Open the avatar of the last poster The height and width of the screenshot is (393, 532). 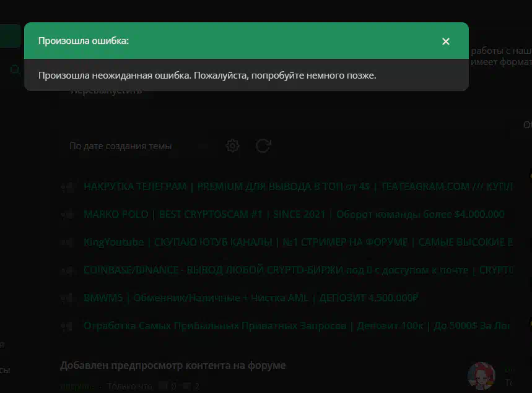pyautogui.click(x=481, y=376)
